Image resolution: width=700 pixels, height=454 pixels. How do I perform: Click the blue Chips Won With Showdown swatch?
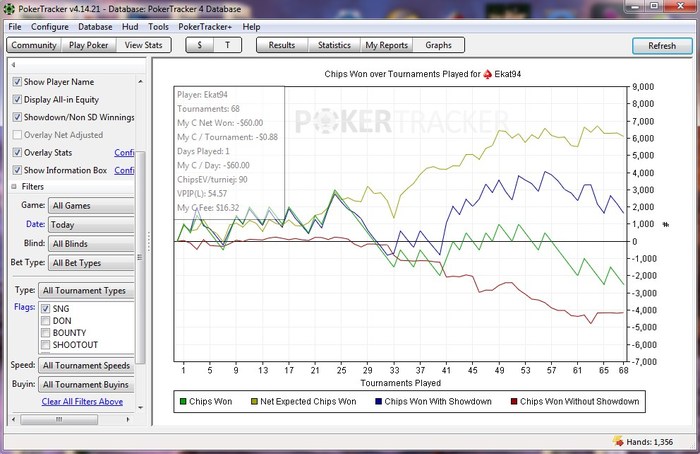379,401
